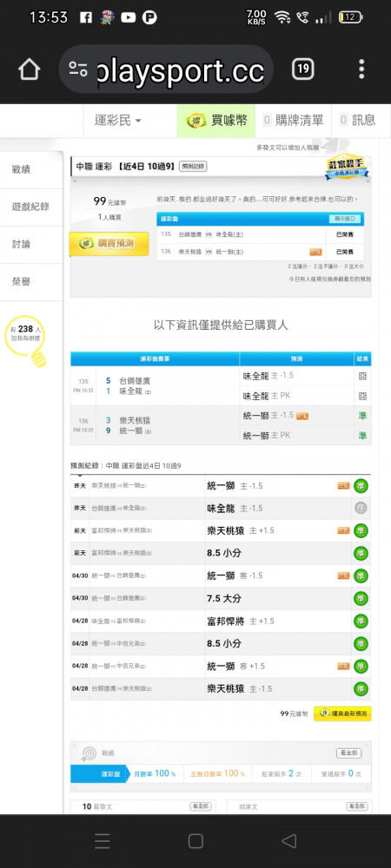This screenshot has height=868, width=391.
Task: Click green 準 icon on 04/28 8.5 小分 row
Action: pyautogui.click(x=361, y=644)
